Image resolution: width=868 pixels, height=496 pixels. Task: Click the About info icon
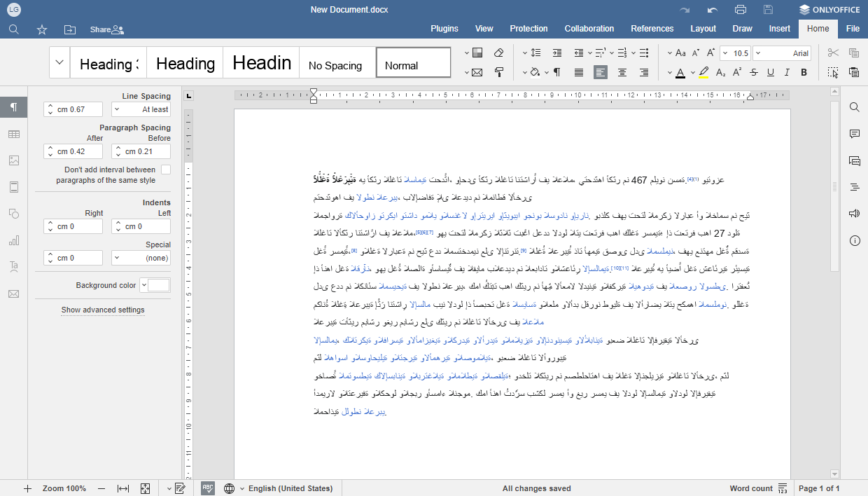tap(855, 240)
